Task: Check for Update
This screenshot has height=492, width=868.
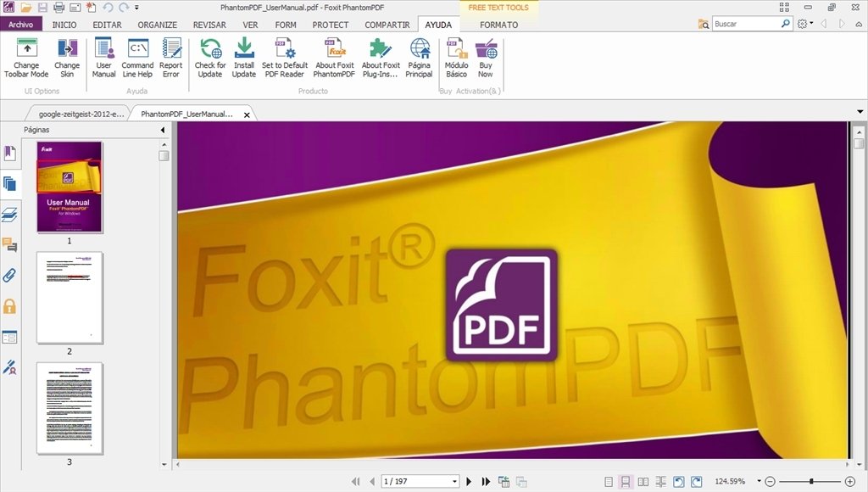Action: (210, 58)
